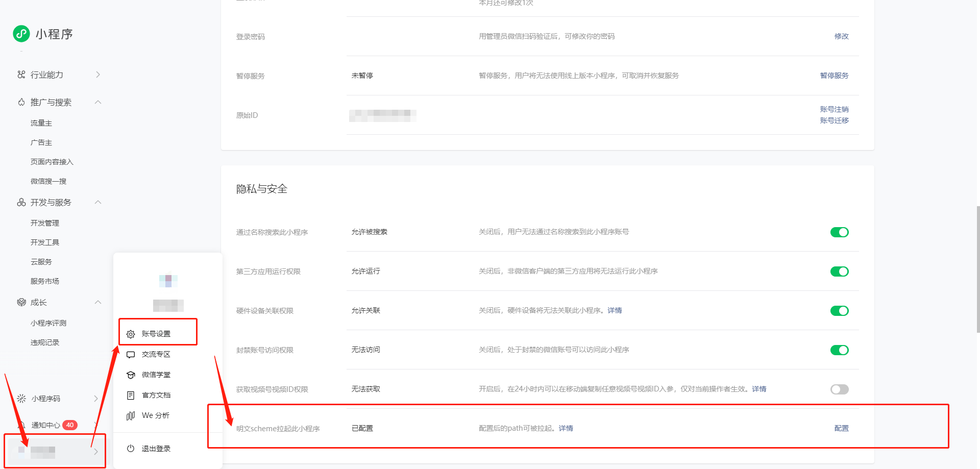Click the gear icon beside 账号设置
The width and height of the screenshot is (980, 469).
click(x=131, y=334)
